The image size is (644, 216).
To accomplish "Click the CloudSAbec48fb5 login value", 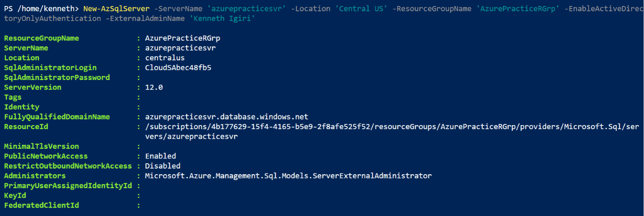I will coord(178,68).
